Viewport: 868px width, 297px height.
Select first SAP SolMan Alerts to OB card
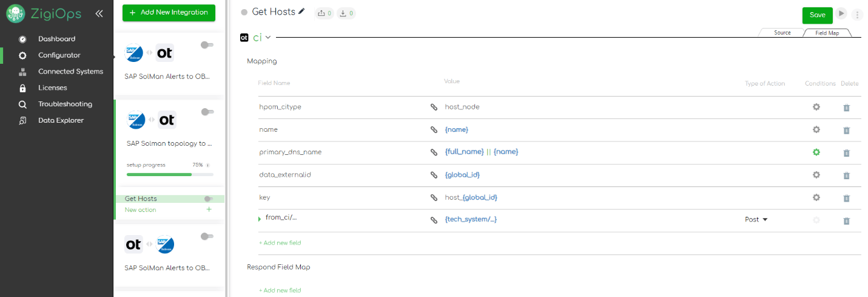click(x=169, y=64)
